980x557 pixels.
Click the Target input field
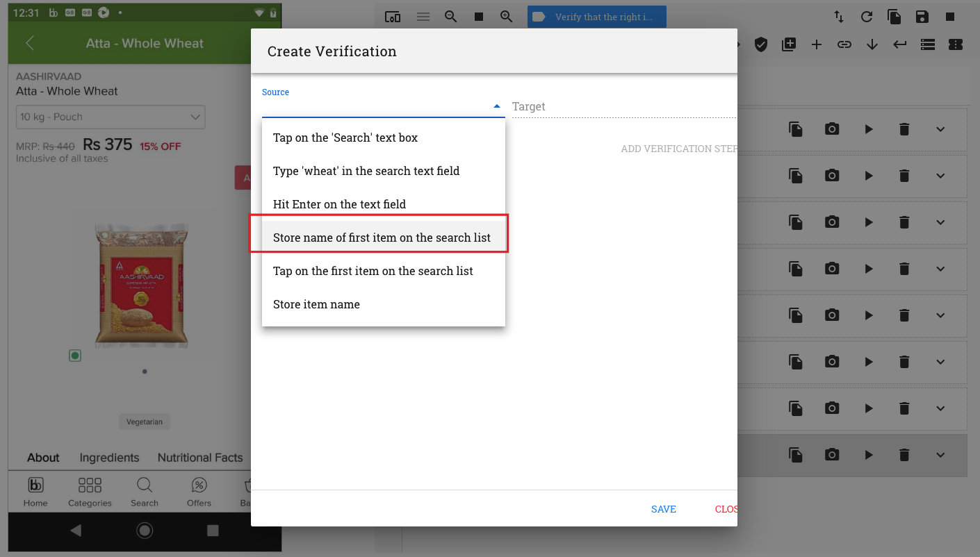point(624,106)
